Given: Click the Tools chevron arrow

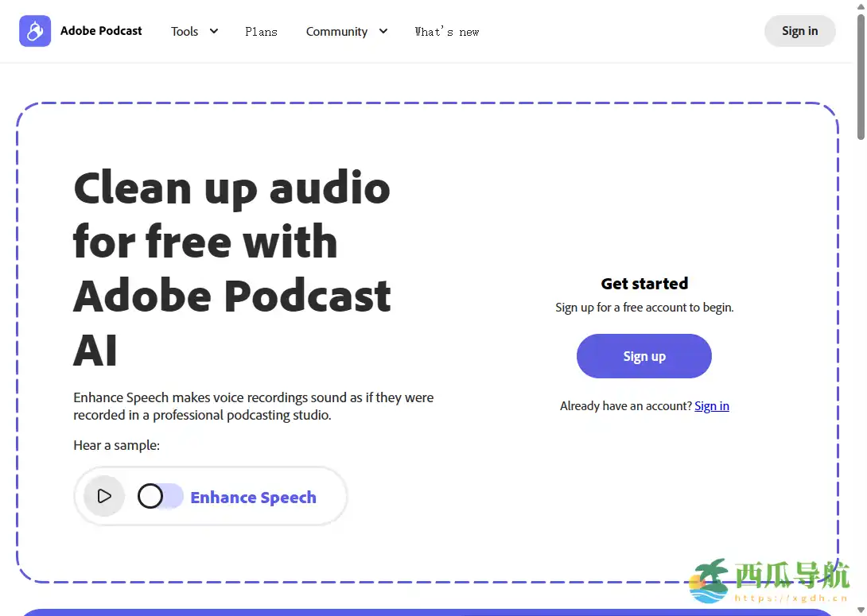Looking at the screenshot, I should pyautogui.click(x=214, y=31).
